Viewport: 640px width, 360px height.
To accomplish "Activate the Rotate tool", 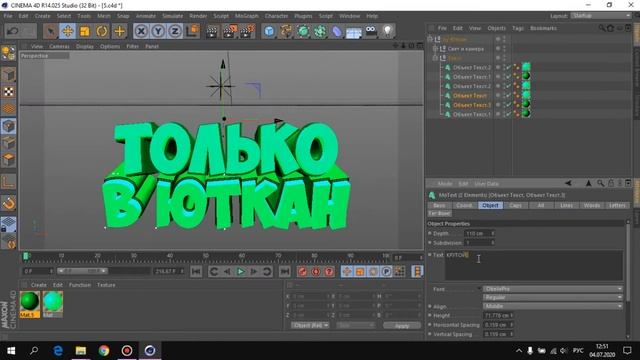I will 102,31.
